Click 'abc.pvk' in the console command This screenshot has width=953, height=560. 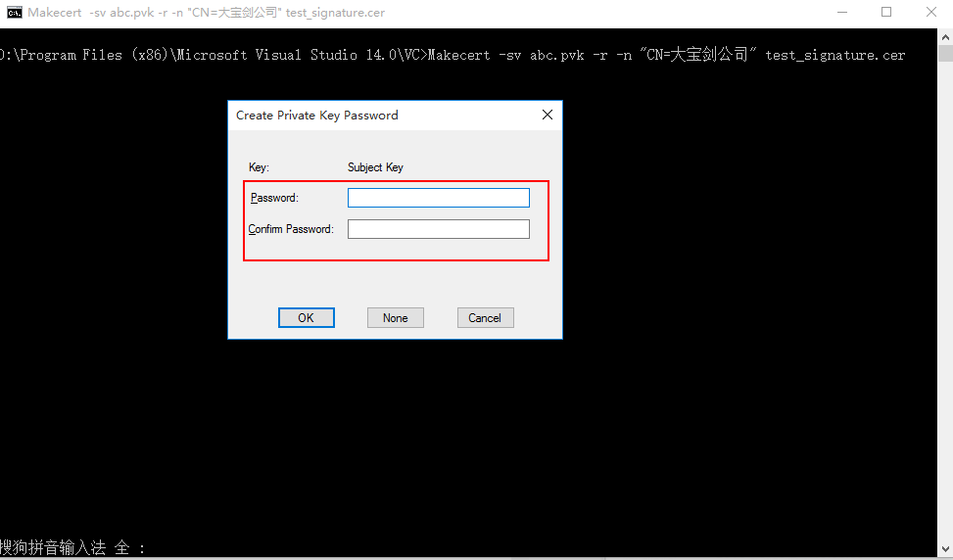click(x=556, y=55)
